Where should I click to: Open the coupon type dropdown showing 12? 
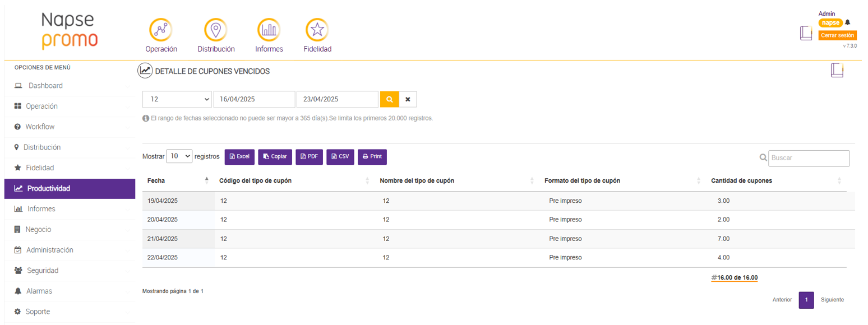(177, 99)
